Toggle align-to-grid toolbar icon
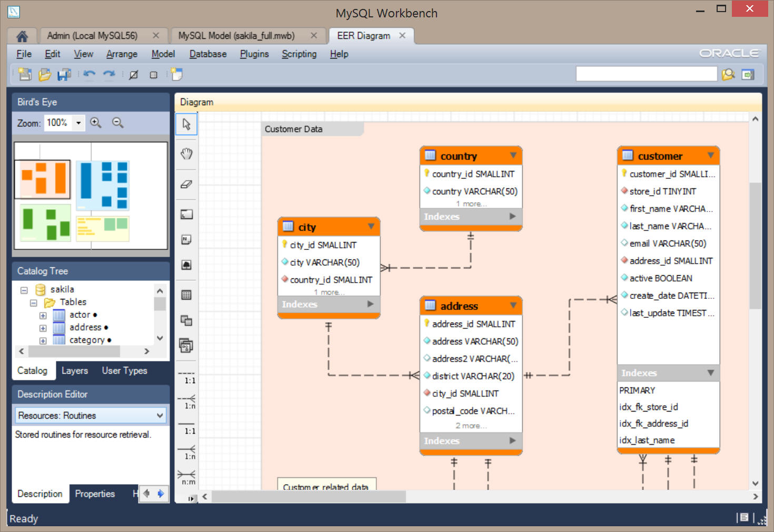This screenshot has height=532, width=774. coord(154,75)
